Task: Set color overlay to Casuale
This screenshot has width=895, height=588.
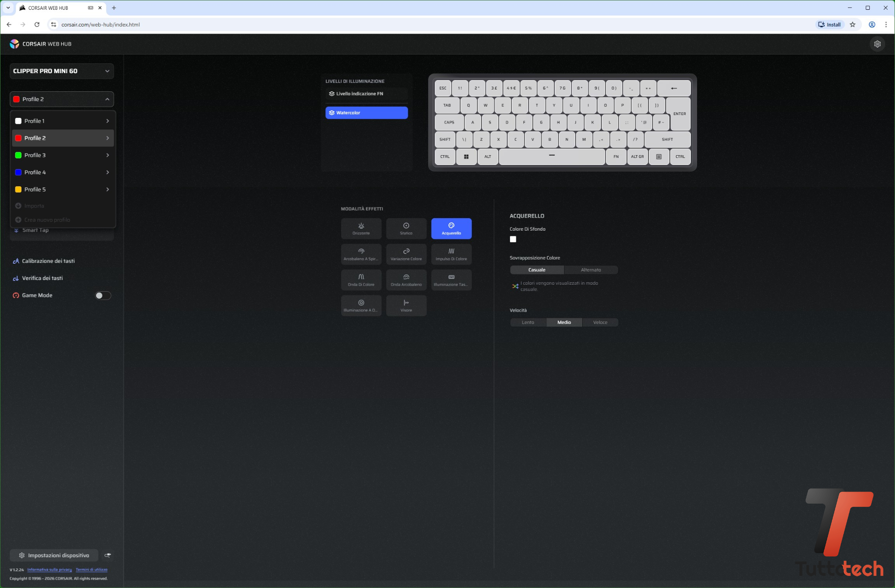Action: [x=537, y=270]
